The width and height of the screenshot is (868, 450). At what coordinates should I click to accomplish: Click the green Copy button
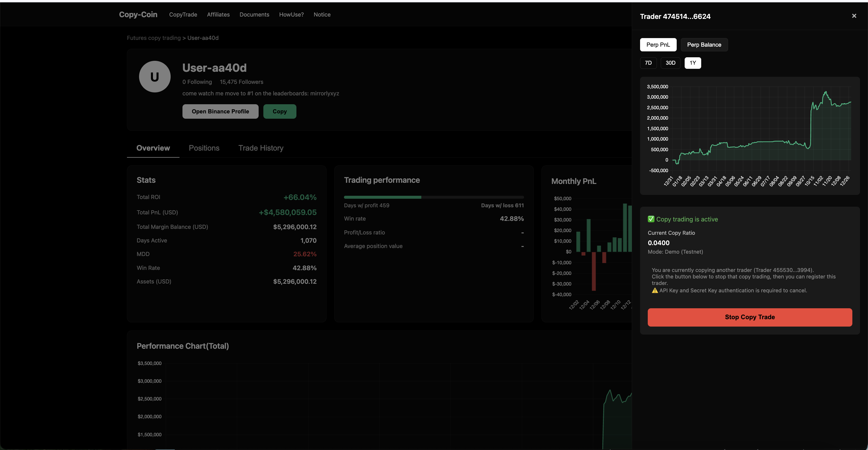pyautogui.click(x=279, y=112)
